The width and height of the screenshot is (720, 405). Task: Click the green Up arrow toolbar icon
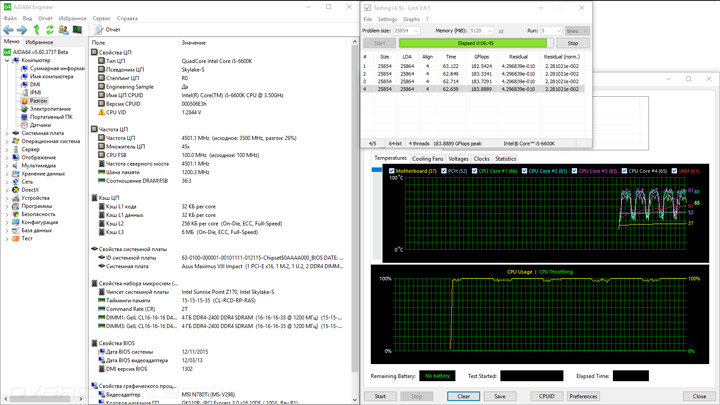(36, 30)
